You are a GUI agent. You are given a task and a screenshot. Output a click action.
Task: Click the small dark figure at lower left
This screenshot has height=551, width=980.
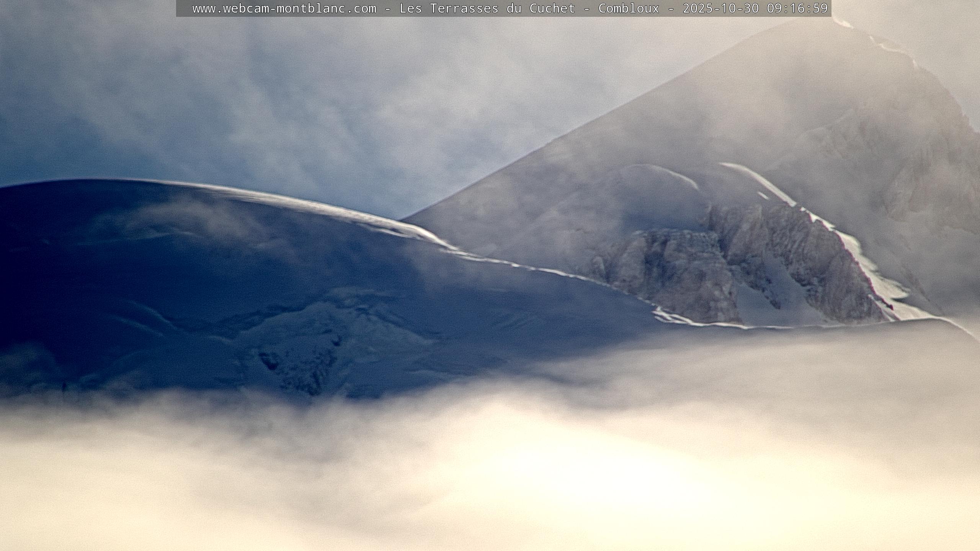64,386
